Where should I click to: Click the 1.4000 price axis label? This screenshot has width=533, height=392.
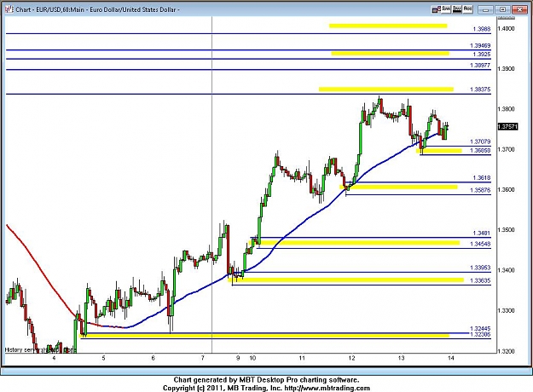click(506, 28)
